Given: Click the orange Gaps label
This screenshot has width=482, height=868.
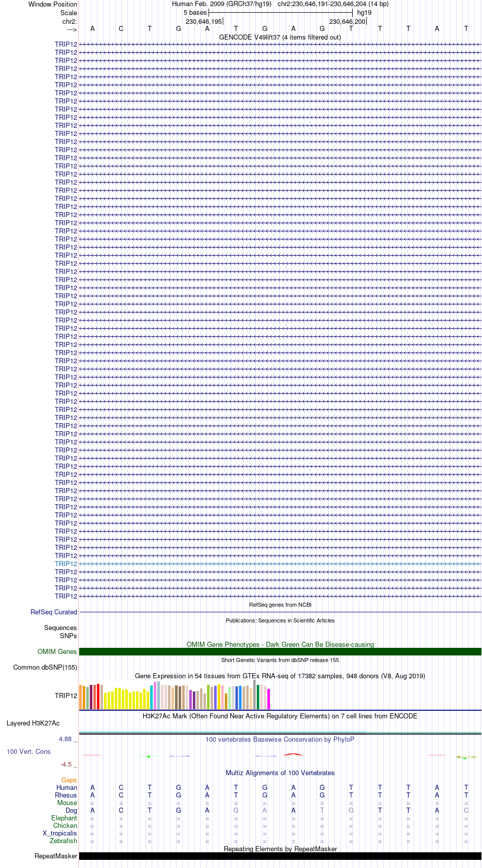Looking at the screenshot, I should [69, 780].
